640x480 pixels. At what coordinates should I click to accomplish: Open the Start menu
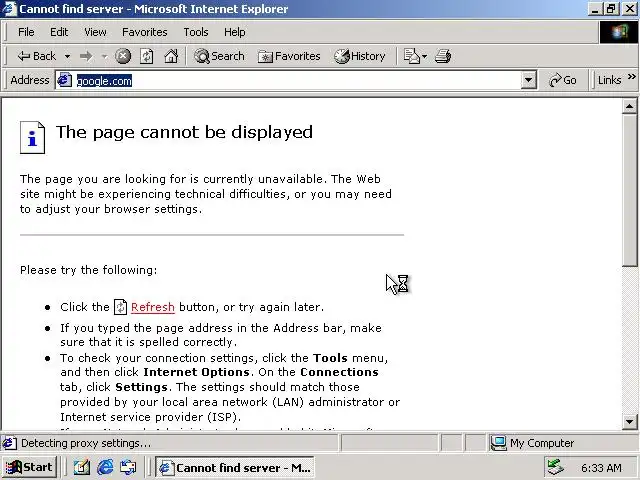(x=29, y=467)
